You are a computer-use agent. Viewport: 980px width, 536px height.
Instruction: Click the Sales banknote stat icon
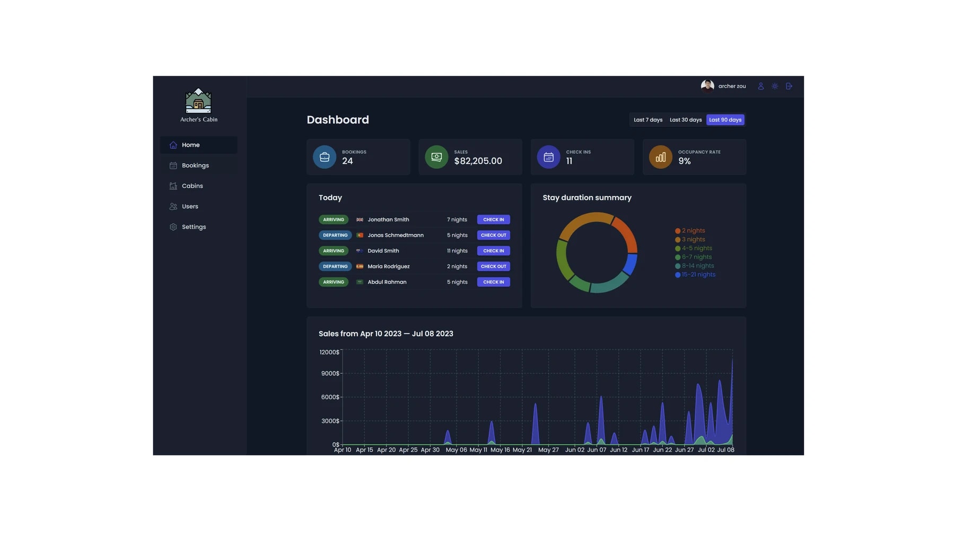[436, 157]
